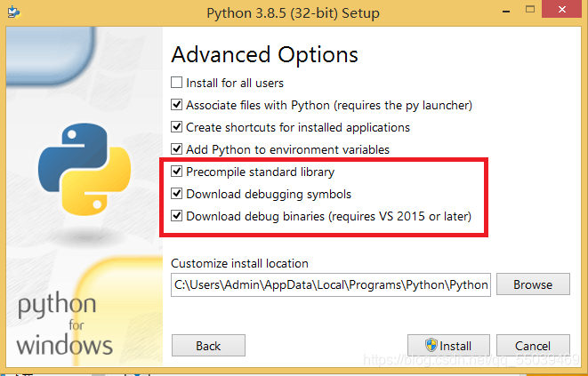
Task: Close the Python 3.8.5 Setup window
Action: [561, 10]
